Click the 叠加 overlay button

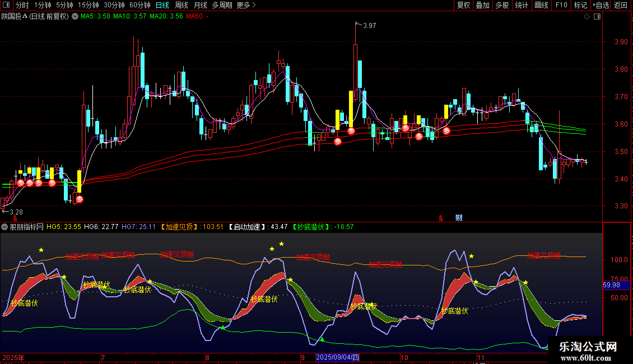pyautogui.click(x=482, y=5)
